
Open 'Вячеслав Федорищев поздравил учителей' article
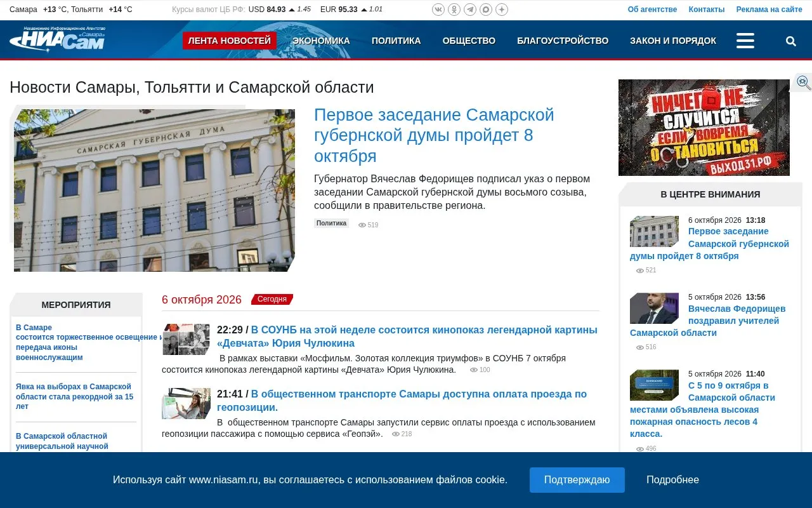click(708, 321)
